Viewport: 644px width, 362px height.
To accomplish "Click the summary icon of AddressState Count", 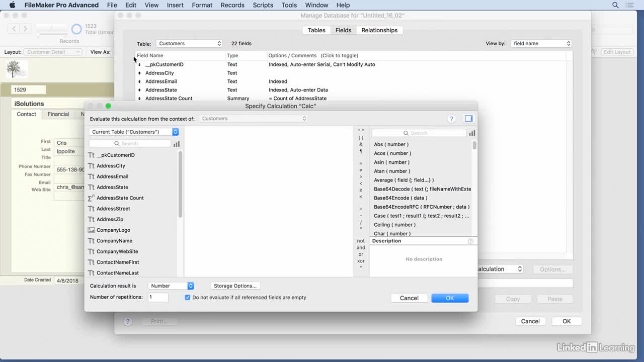I will coord(91,198).
